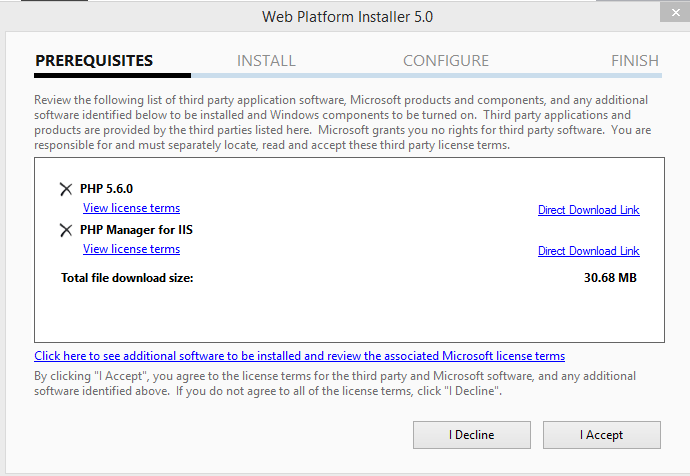The height and width of the screenshot is (476, 690).
Task: Select the PREREQUISITES step tab
Action: (x=94, y=61)
